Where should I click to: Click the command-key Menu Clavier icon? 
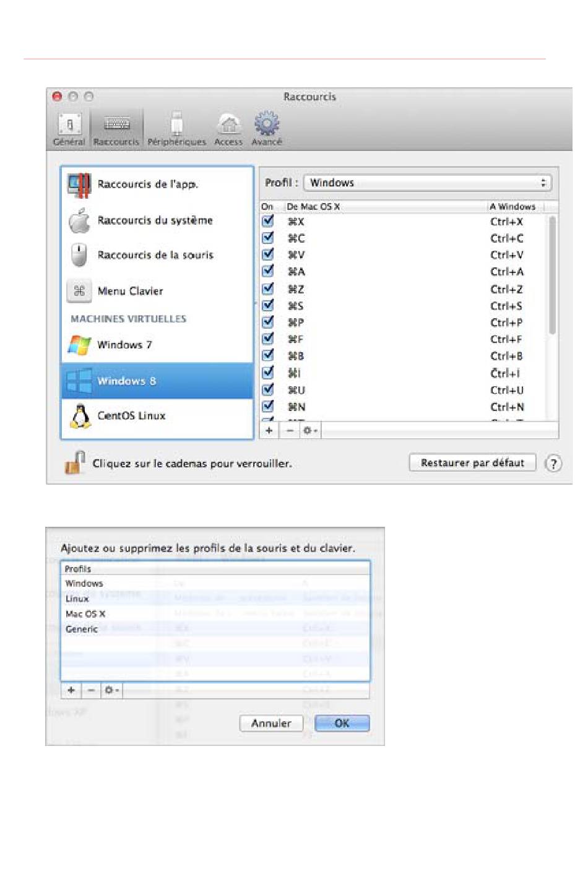pos(79,291)
